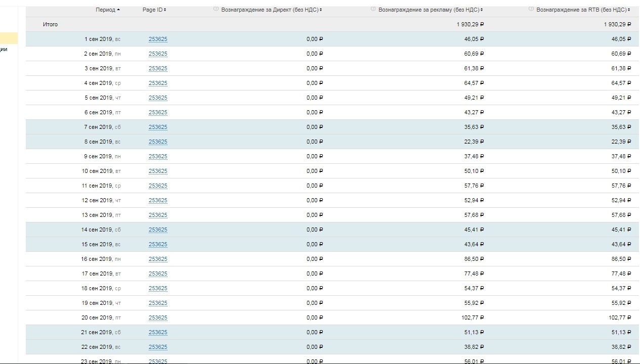Click the Итого total 1 930,29 ₽ under RTB
This screenshot has width=640, height=364.
618,24
